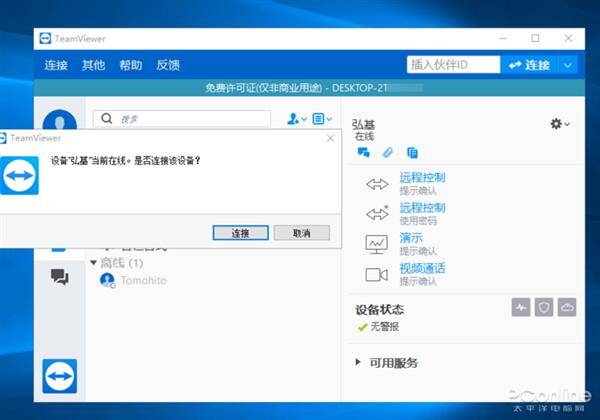
Task: Click the partner ID input field
Action: click(453, 65)
